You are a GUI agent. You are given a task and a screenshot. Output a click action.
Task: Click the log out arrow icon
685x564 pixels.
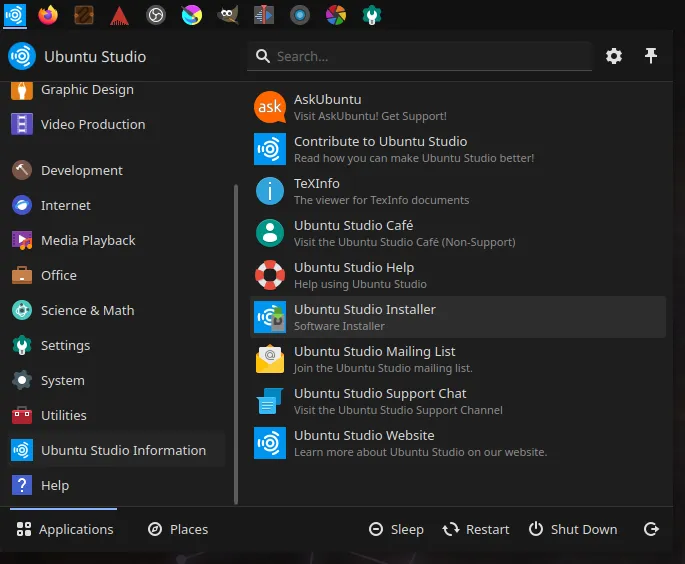coord(652,529)
